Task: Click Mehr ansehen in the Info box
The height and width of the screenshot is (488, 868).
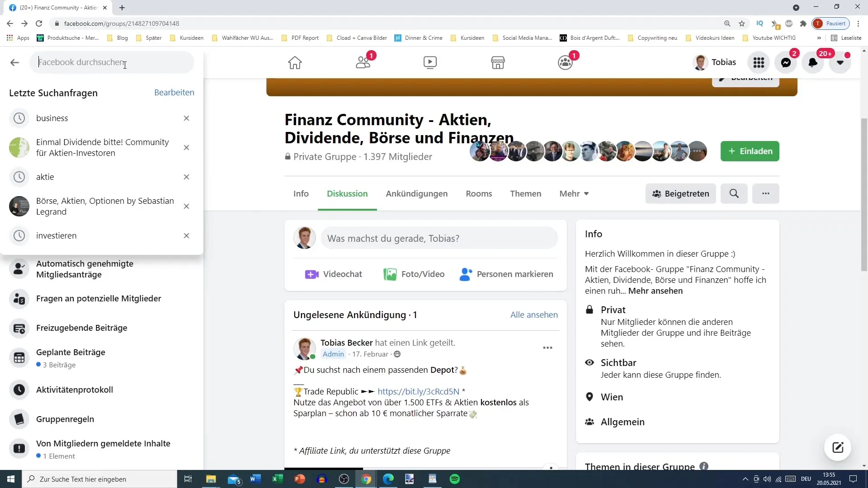Action: 656,291
